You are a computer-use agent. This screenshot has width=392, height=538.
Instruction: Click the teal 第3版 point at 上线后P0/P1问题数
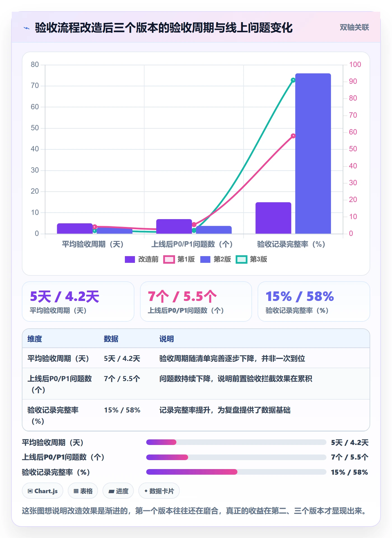click(x=194, y=230)
